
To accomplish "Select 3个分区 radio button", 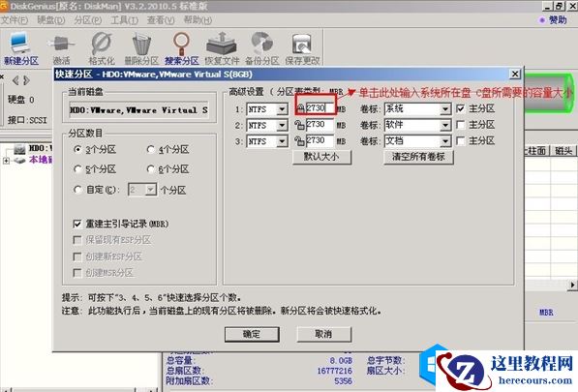I will pos(77,149).
